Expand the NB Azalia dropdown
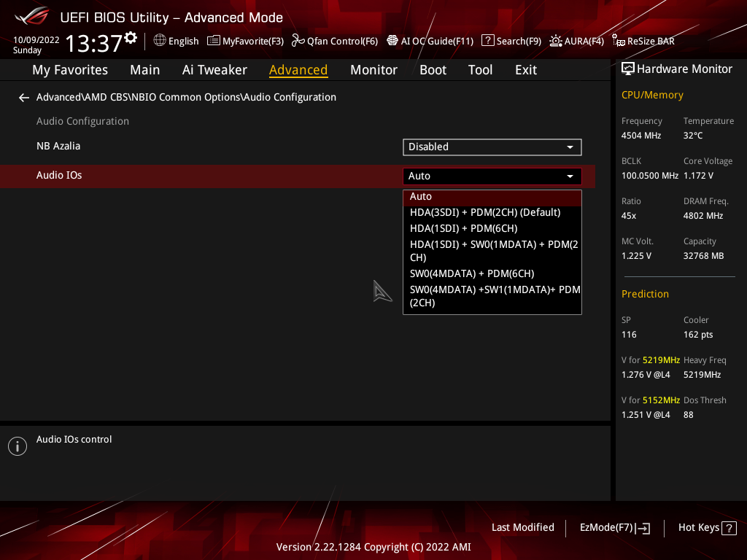Viewport: 747px width, 560px height. tap(492, 147)
